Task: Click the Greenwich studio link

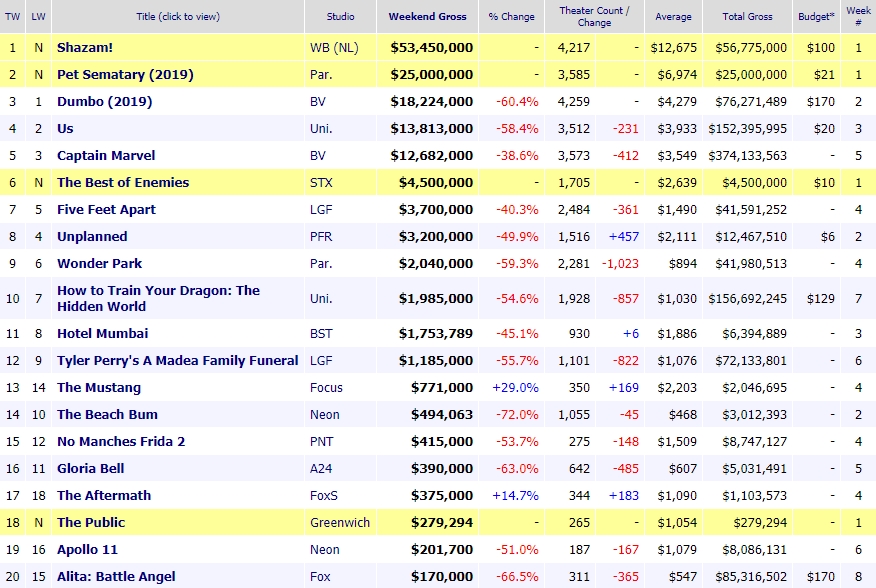Action: [340, 523]
